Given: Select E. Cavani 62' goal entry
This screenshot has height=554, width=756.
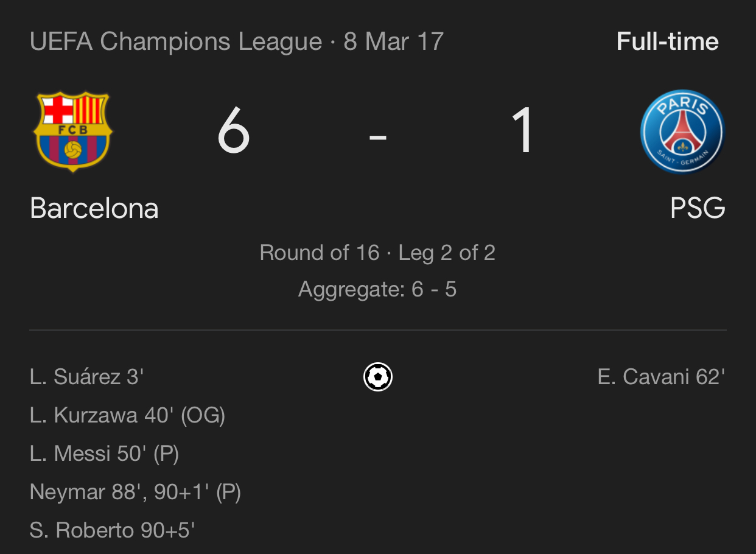Looking at the screenshot, I should coord(662,377).
